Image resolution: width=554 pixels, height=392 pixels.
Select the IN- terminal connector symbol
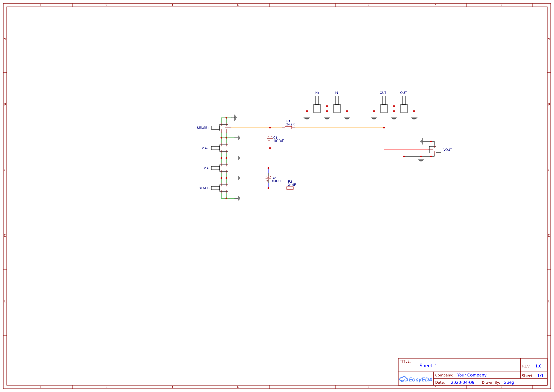point(337,108)
